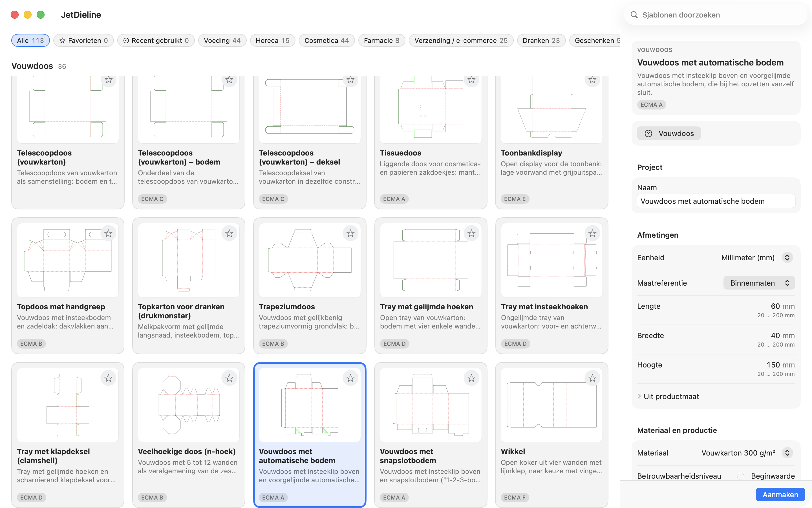The image size is (812, 508).
Task: Show all 113 templates tab
Action: (x=30, y=40)
